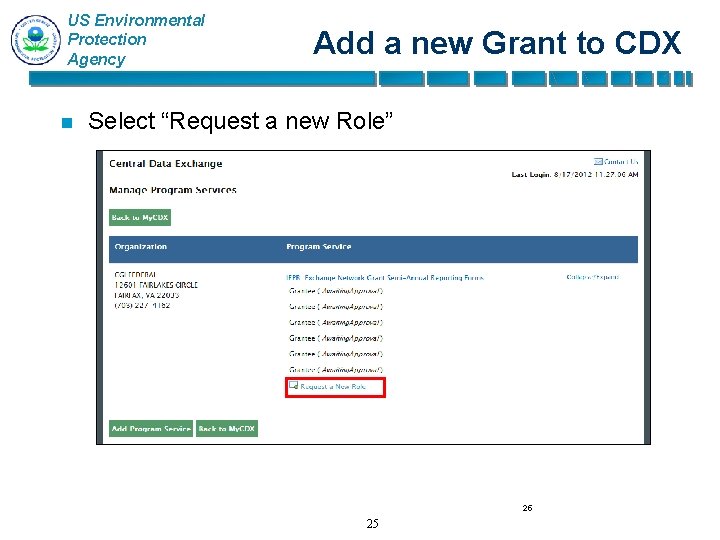Screen dimensions: 720x540
Task: Open the Request a New Role link
Action: pos(333,387)
